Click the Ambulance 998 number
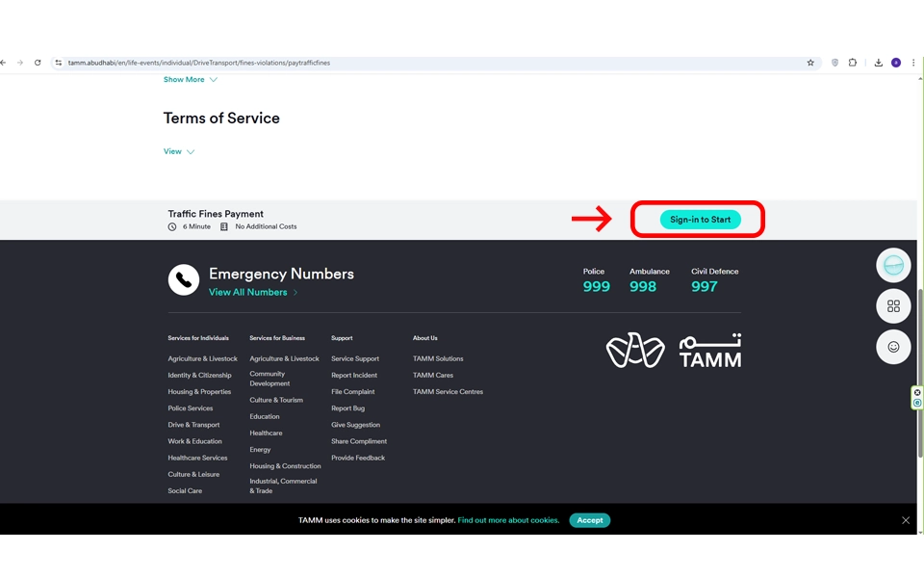Image resolution: width=924 pixels, height=578 pixels. tap(642, 287)
